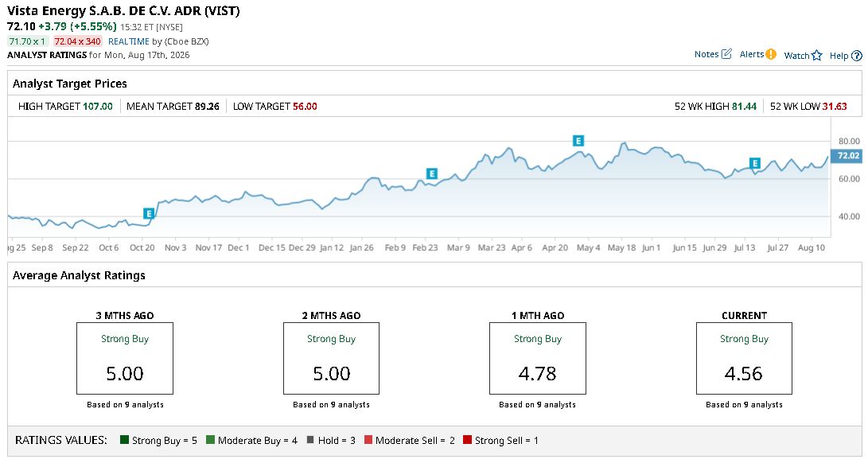Click the earnings marker near Feb 23
The image size is (868, 467).
coord(432,173)
